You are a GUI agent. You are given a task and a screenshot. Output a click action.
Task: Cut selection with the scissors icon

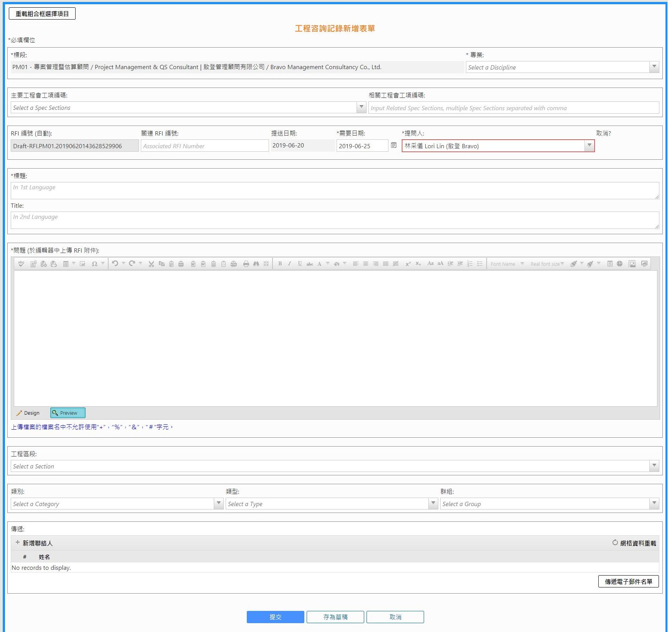pos(151,264)
